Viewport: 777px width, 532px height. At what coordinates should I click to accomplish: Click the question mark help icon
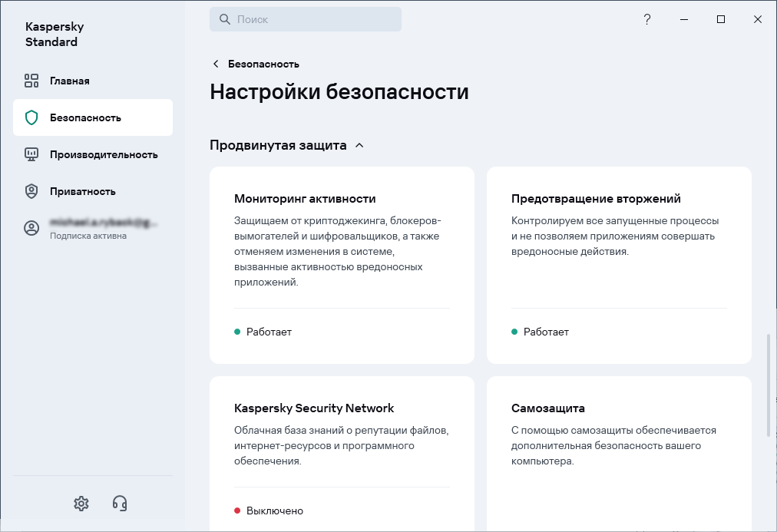[x=647, y=19]
